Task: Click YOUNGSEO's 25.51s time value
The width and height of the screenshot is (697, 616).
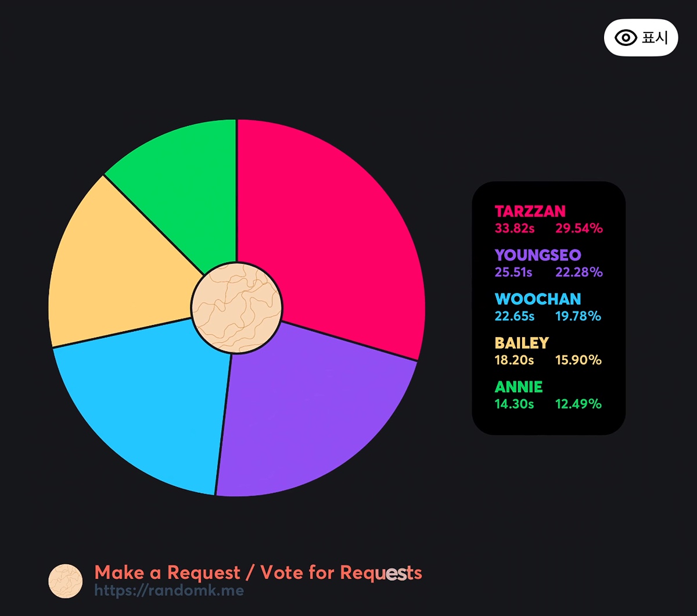Action: (513, 272)
